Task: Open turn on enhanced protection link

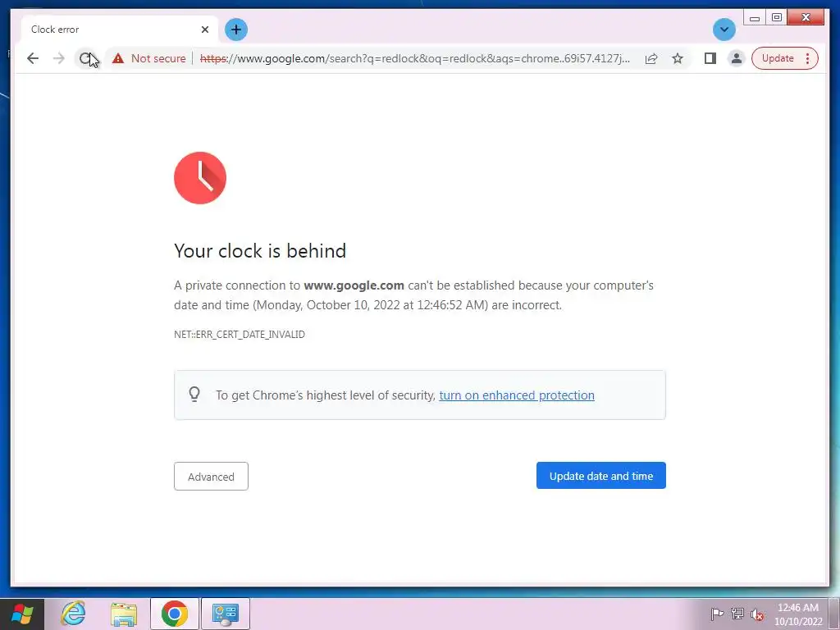Action: coord(517,395)
